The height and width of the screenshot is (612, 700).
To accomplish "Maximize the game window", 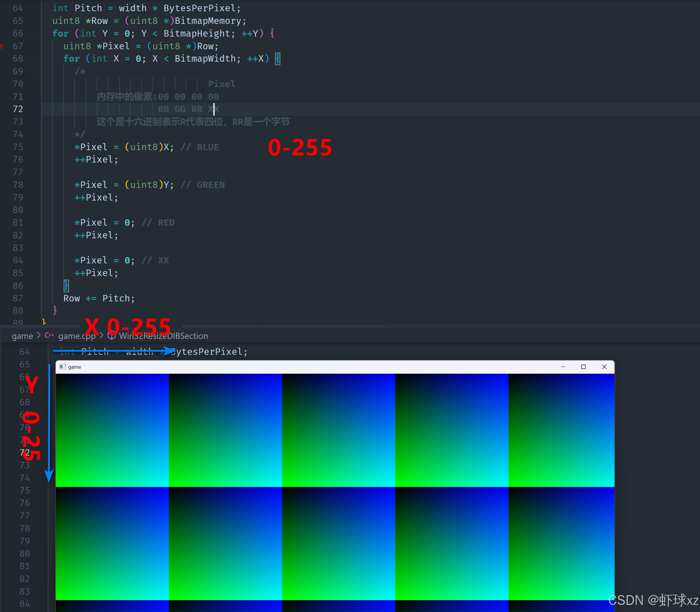I will tap(584, 367).
